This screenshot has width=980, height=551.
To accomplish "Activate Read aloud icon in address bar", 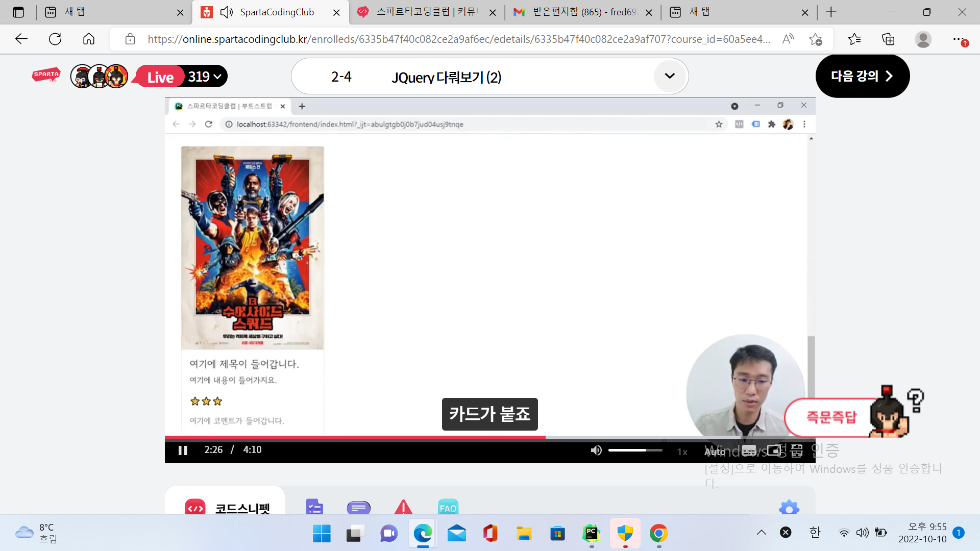I will click(x=788, y=39).
